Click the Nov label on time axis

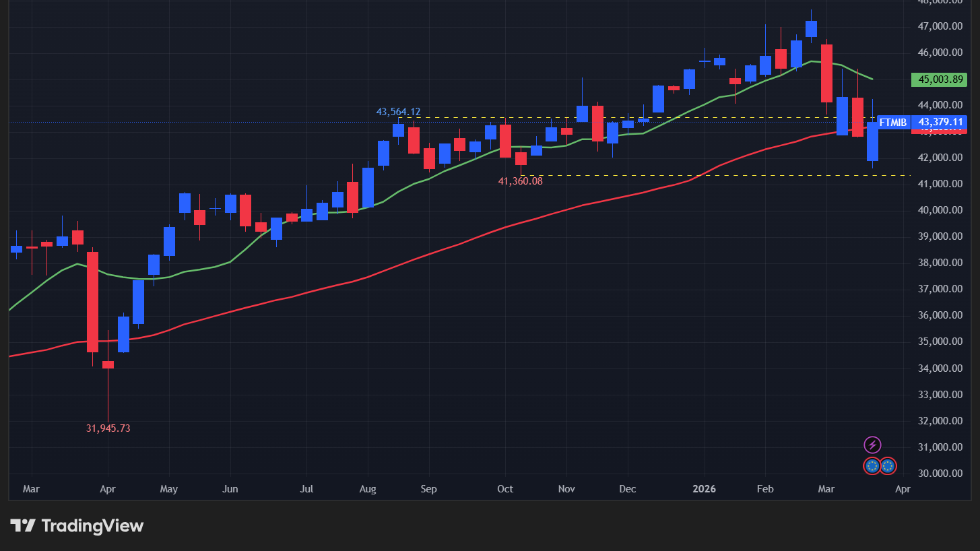pos(566,489)
